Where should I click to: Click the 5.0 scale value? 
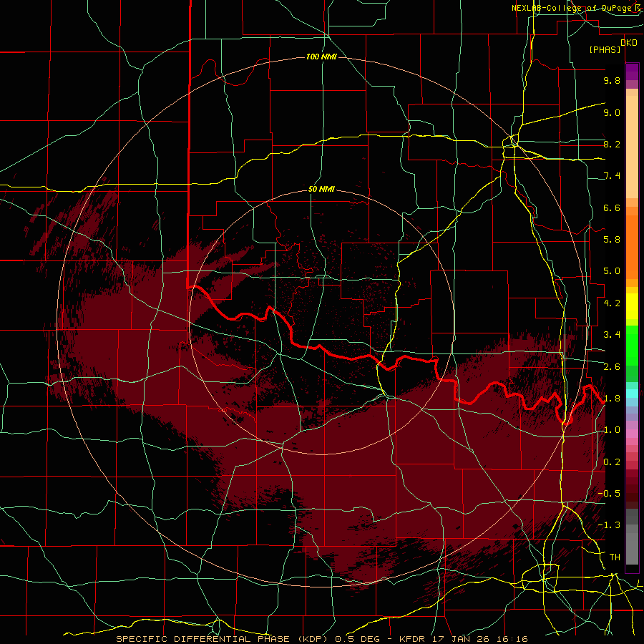pos(612,271)
